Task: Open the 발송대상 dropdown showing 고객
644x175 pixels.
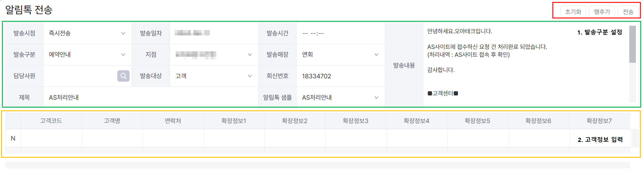Action: (x=214, y=76)
